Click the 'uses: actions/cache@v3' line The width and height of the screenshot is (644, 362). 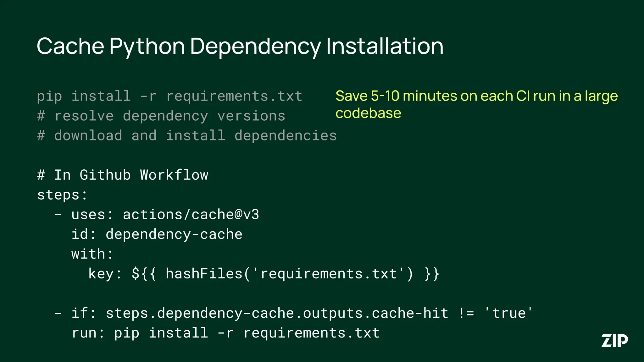157,215
